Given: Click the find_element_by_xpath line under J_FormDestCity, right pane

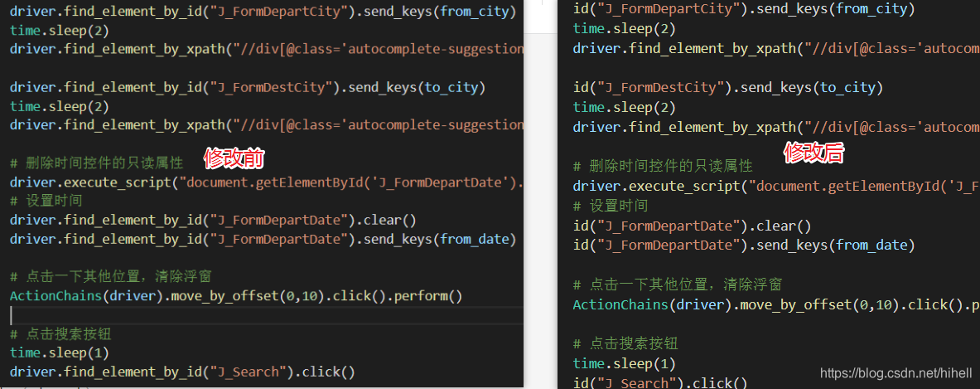Looking at the screenshot, I should 776,127.
